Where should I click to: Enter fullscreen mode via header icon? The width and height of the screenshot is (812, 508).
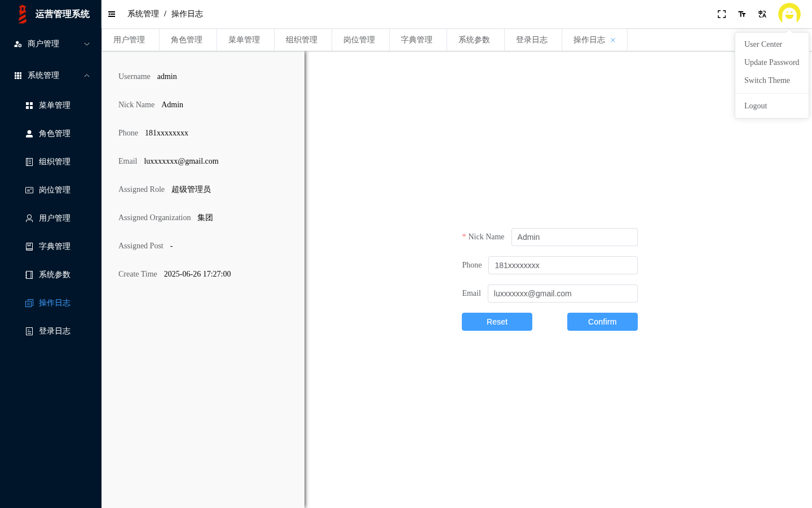pos(722,14)
